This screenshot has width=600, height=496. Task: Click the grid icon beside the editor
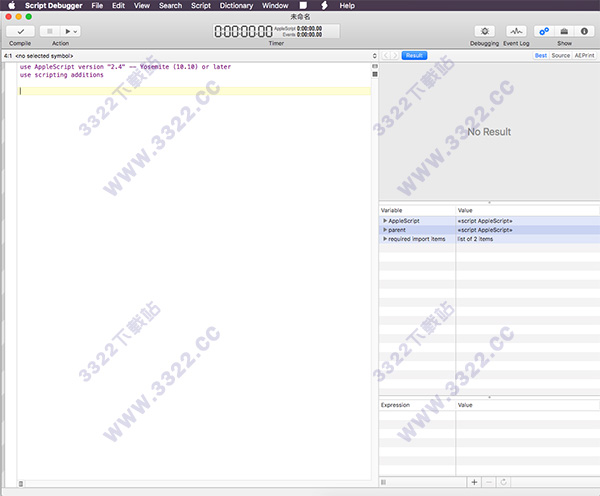pos(375,74)
